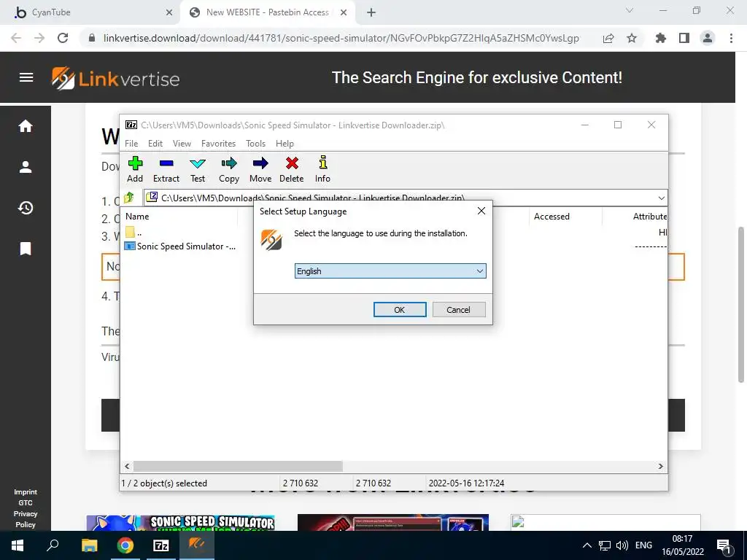Open the Imprint link

click(x=26, y=492)
